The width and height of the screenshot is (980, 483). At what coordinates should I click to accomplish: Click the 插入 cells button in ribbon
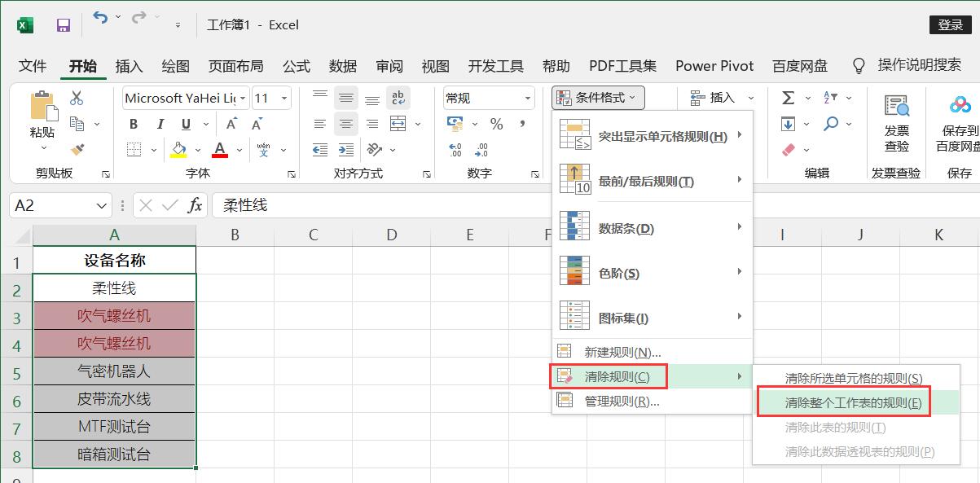coord(722,98)
